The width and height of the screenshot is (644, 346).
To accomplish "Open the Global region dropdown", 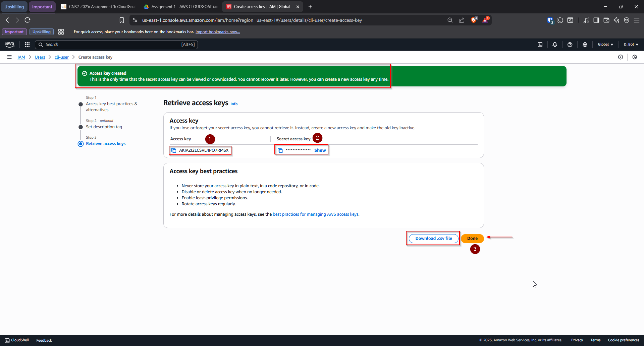I will click(605, 44).
